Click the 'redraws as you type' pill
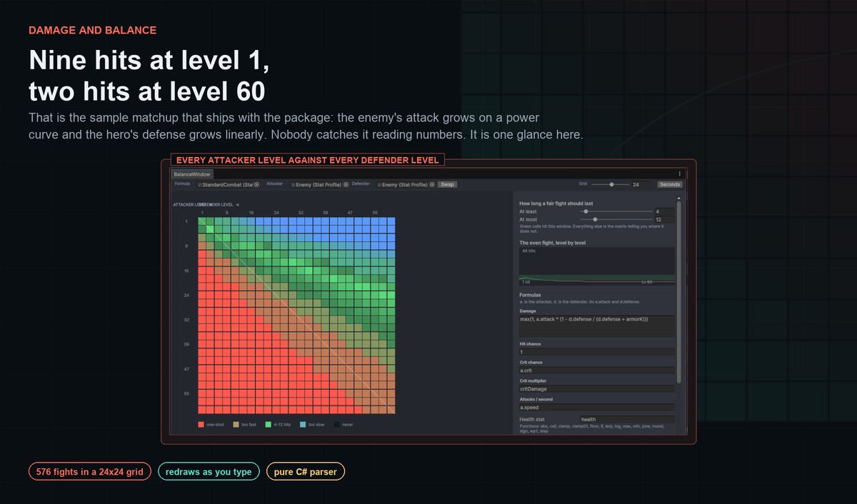 tap(209, 472)
